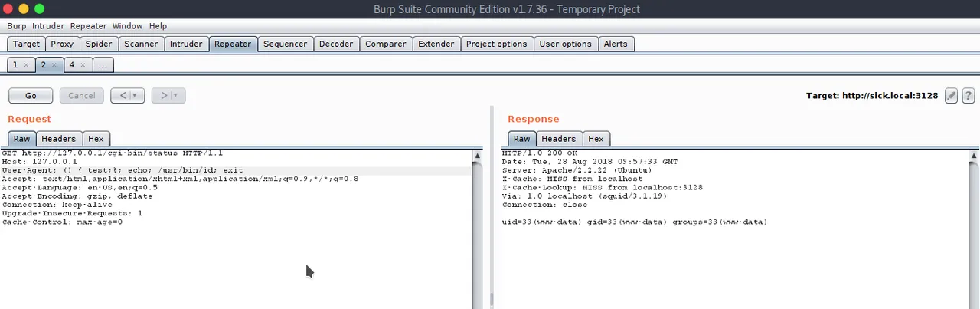
Task: Click the pencil icon to edit target
Action: pyautogui.click(x=952, y=96)
